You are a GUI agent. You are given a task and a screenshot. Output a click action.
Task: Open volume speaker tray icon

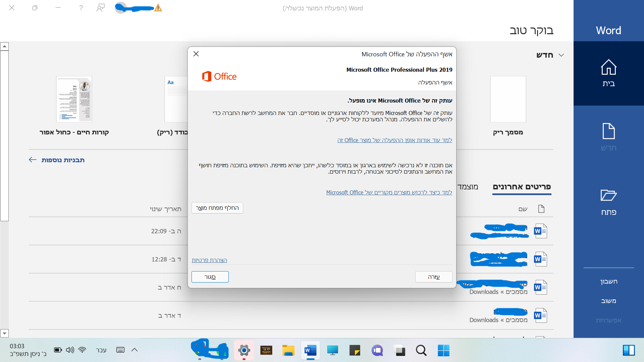[70, 350]
